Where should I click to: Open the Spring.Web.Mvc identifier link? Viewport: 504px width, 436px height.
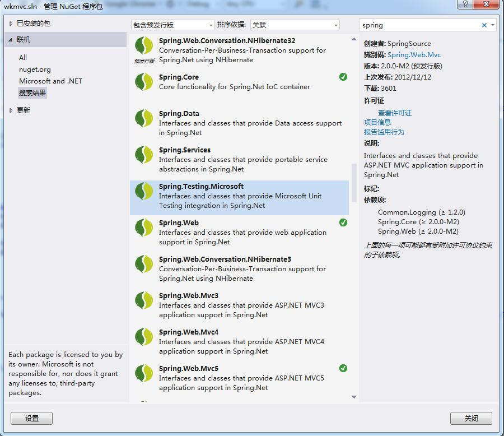point(414,55)
